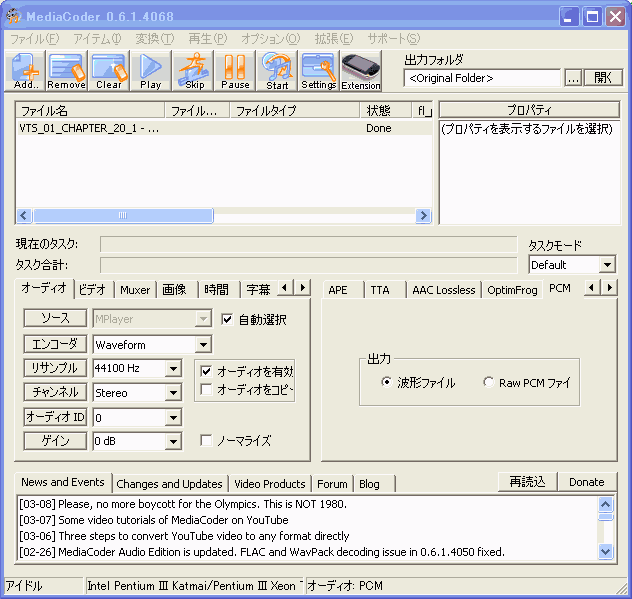The image size is (632, 599).
Task: Click the 開く open folder button
Action: tap(603, 78)
